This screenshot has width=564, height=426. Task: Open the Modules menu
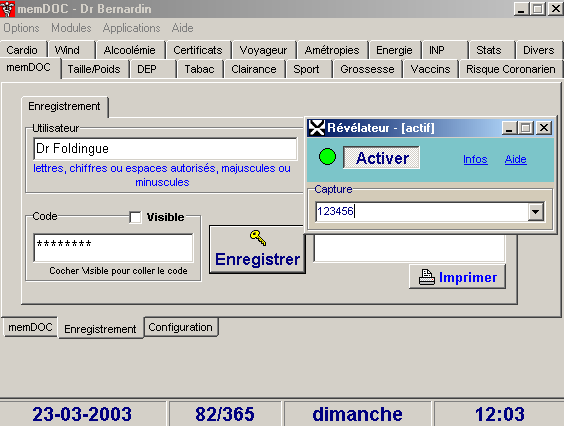[71, 28]
